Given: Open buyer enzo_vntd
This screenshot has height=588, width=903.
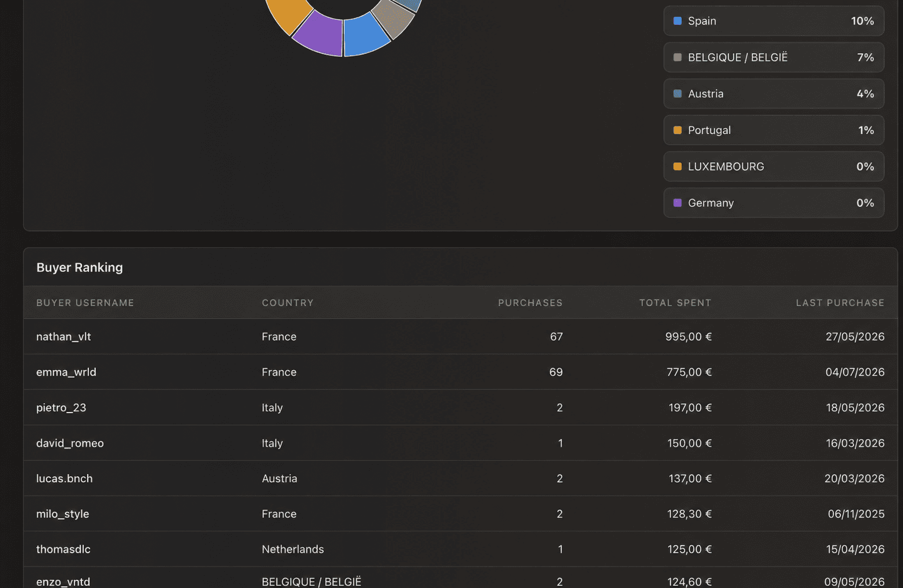Looking at the screenshot, I should click(63, 582).
